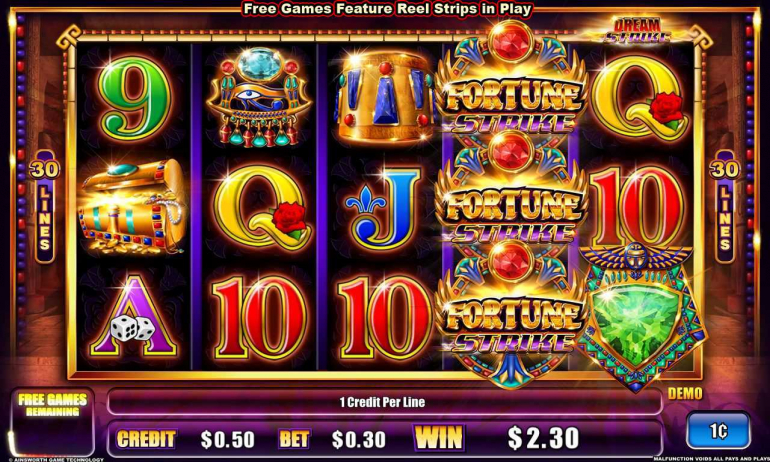Screen dimensions: 770x462
Task: Click the left 30 Lines indicator
Action: point(45,207)
